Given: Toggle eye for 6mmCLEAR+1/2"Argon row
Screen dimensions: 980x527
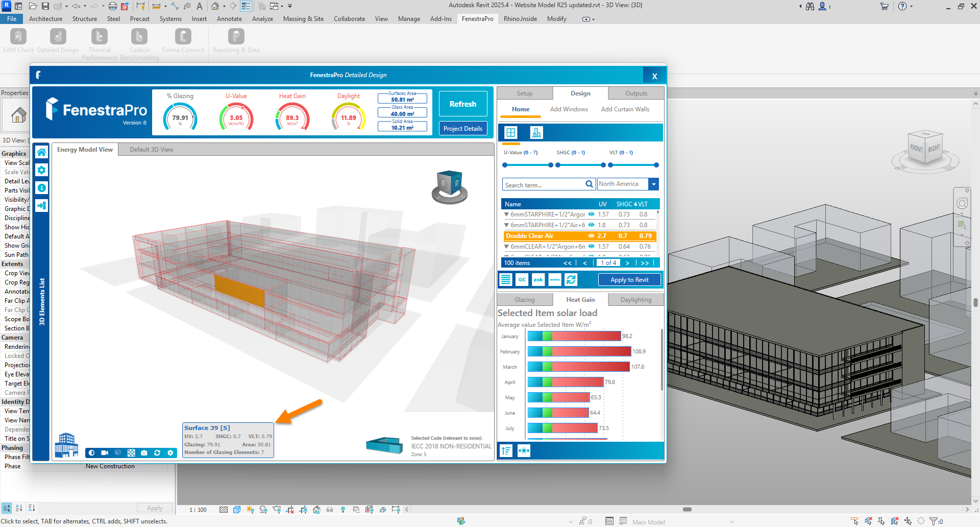Looking at the screenshot, I should [591, 247].
